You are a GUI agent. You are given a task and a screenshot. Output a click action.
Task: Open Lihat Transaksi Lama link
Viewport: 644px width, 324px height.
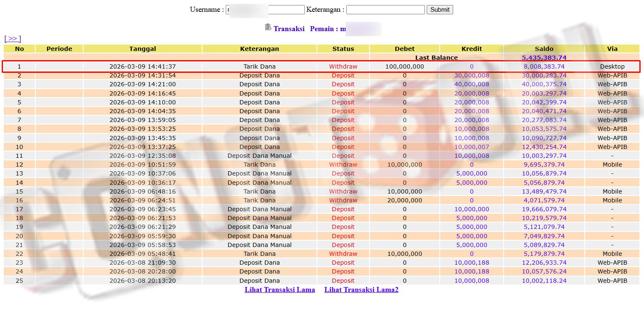pos(280,289)
